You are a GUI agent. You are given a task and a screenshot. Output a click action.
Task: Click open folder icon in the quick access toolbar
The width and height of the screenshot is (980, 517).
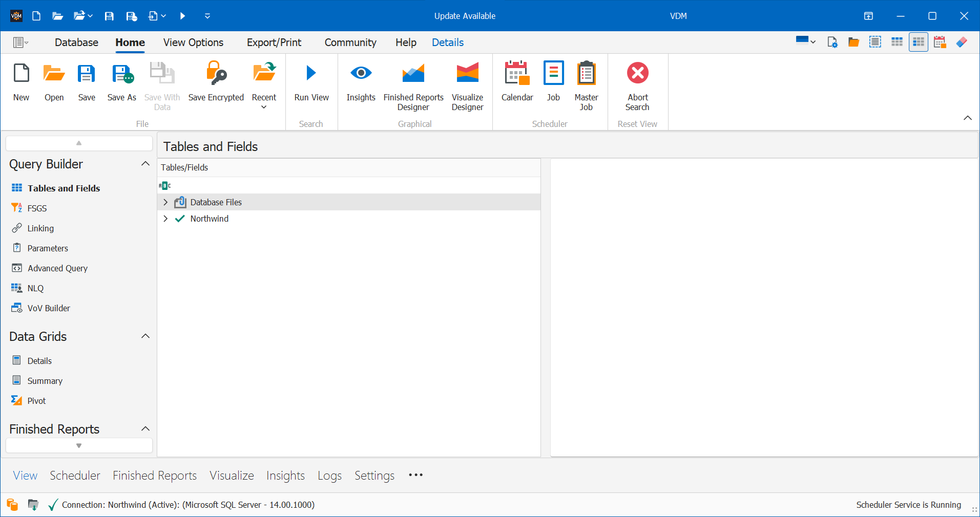click(57, 16)
